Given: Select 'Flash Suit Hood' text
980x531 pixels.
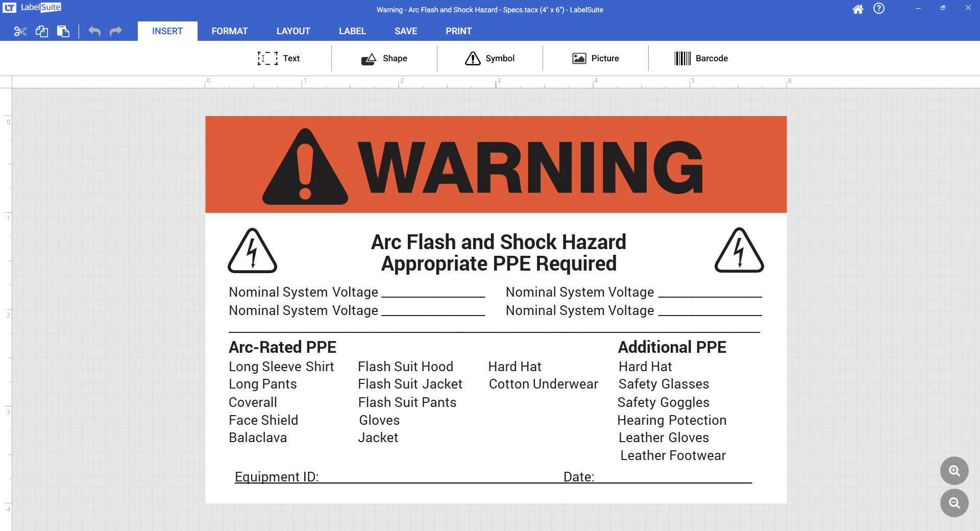Looking at the screenshot, I should point(405,367).
